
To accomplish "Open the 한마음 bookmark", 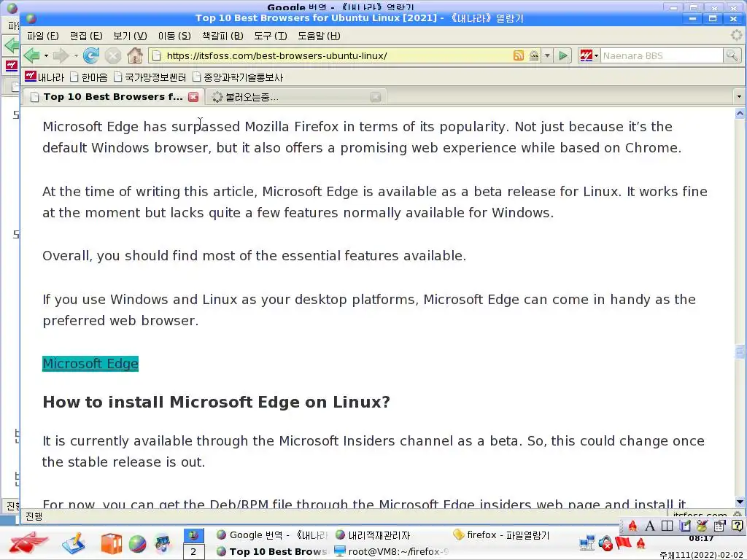I will coord(88,77).
